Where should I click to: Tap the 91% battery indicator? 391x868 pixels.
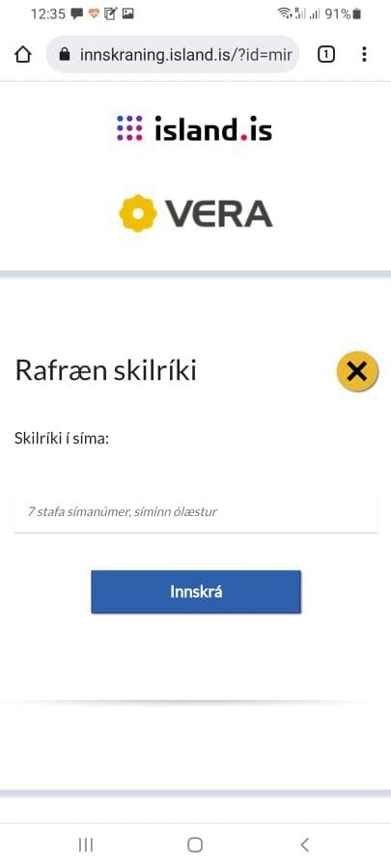pos(343,14)
